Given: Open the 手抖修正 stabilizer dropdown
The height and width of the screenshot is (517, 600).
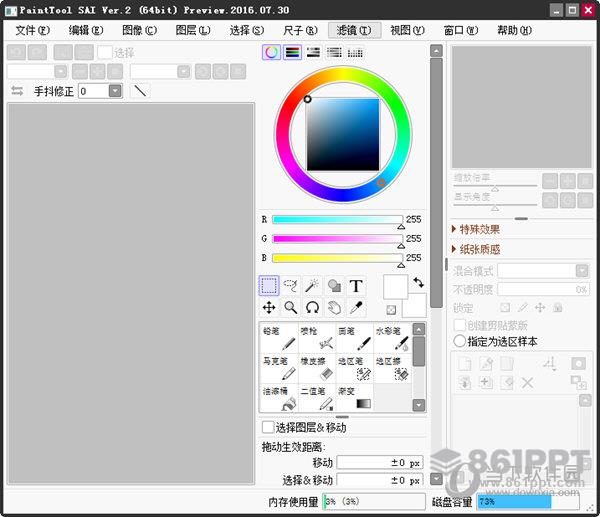Looking at the screenshot, I should pyautogui.click(x=115, y=91).
